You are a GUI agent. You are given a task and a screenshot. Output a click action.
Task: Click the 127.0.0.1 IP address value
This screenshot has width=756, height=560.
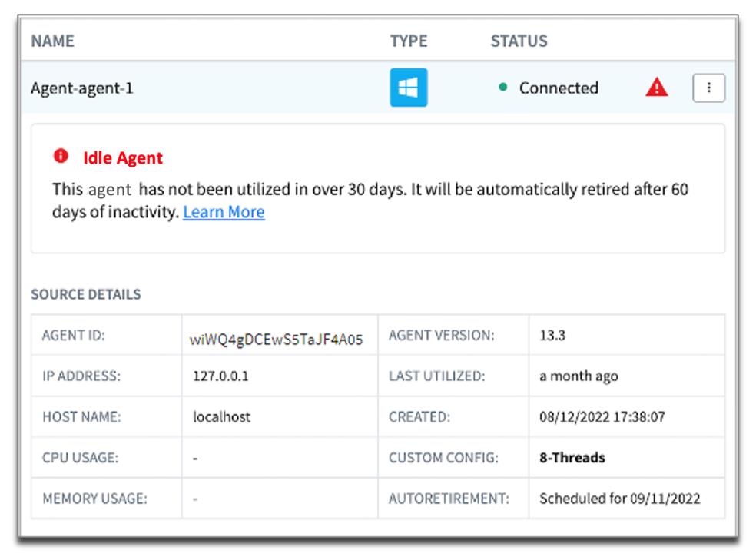(x=220, y=376)
